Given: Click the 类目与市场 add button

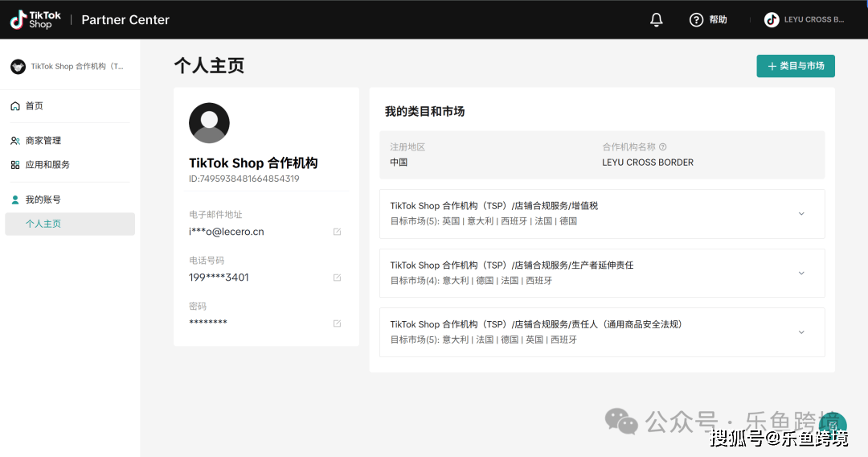Looking at the screenshot, I should (x=796, y=66).
